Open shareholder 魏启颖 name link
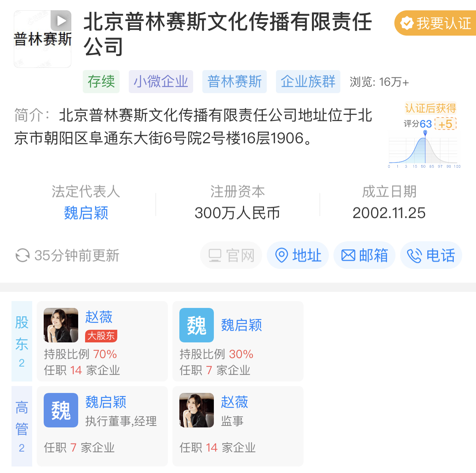Image resolution: width=476 pixels, height=473 pixels. point(241,325)
